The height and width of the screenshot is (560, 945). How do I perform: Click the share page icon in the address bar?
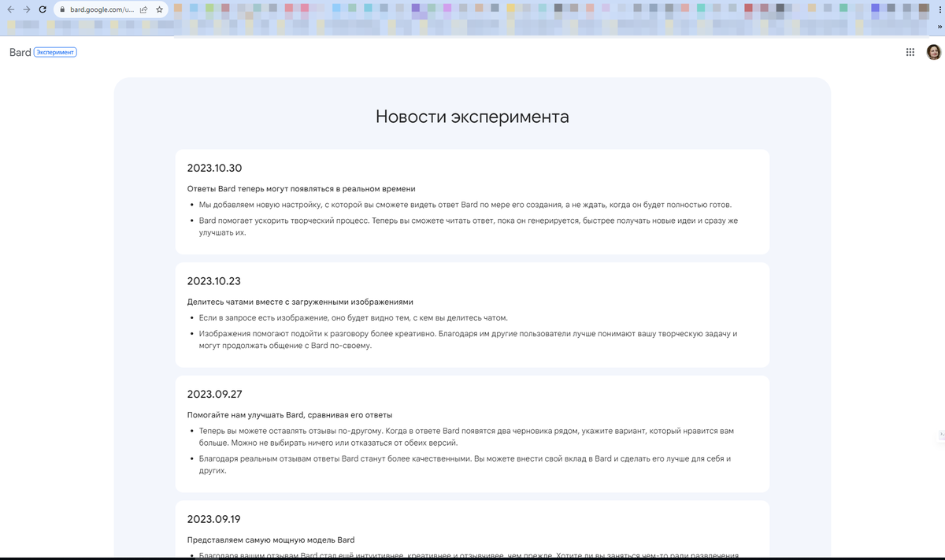pyautogui.click(x=143, y=10)
